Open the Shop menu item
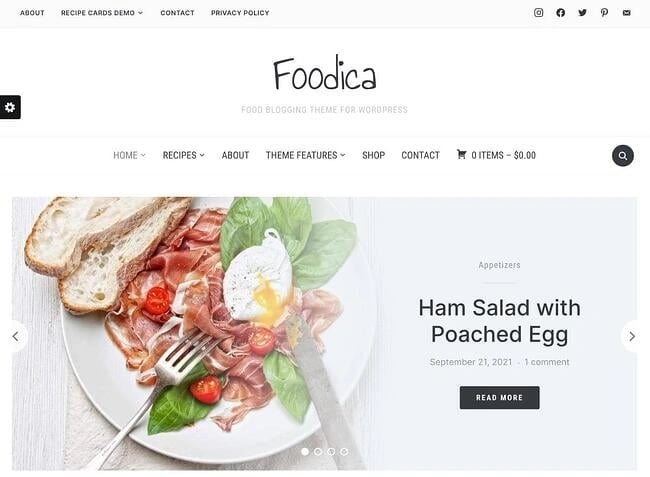 pos(374,155)
